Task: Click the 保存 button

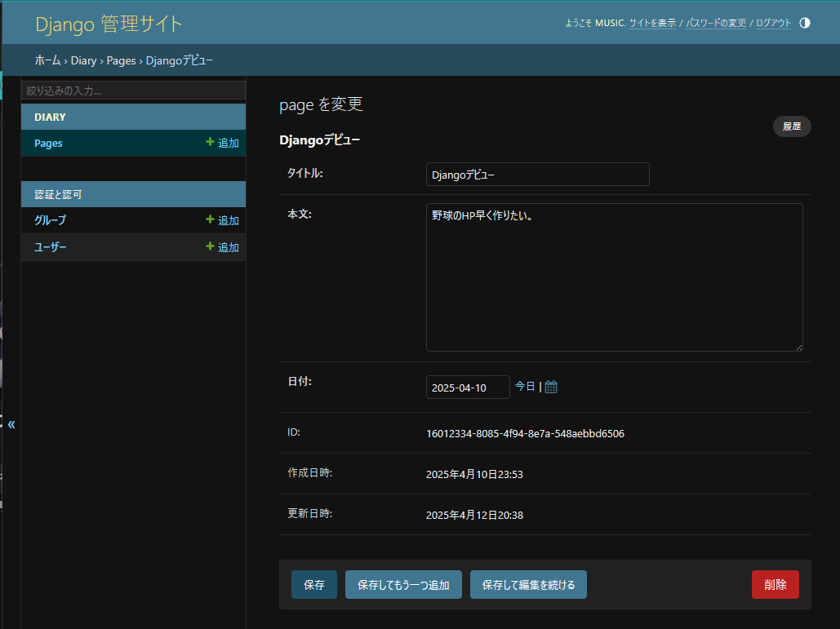Action: pos(314,585)
